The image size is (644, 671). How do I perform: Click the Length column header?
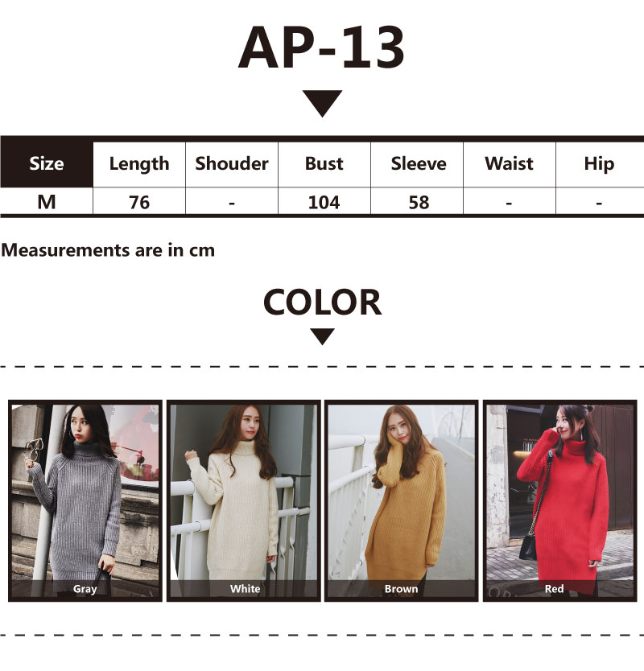[139, 164]
